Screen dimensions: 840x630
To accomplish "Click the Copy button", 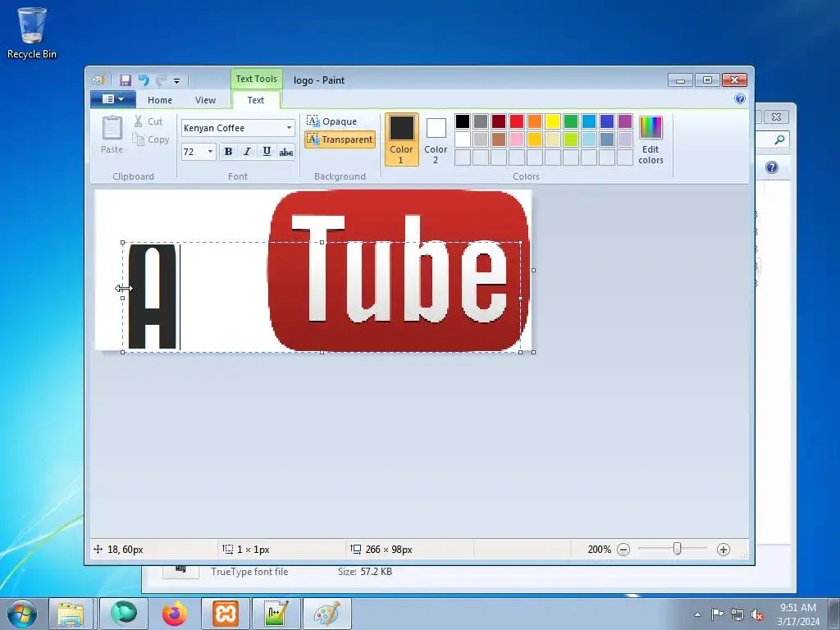I will [x=151, y=139].
